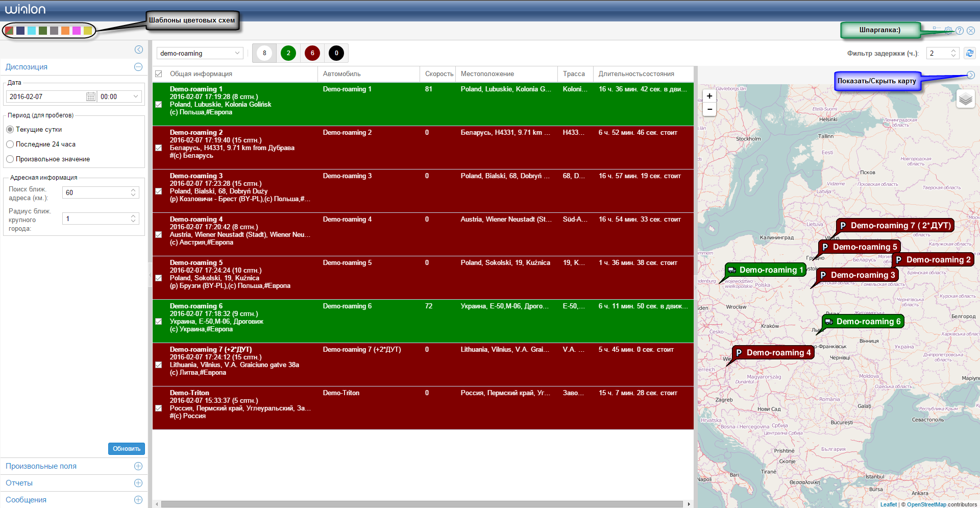Click the help question mark icon
This screenshot has width=980, height=508.
(960, 31)
